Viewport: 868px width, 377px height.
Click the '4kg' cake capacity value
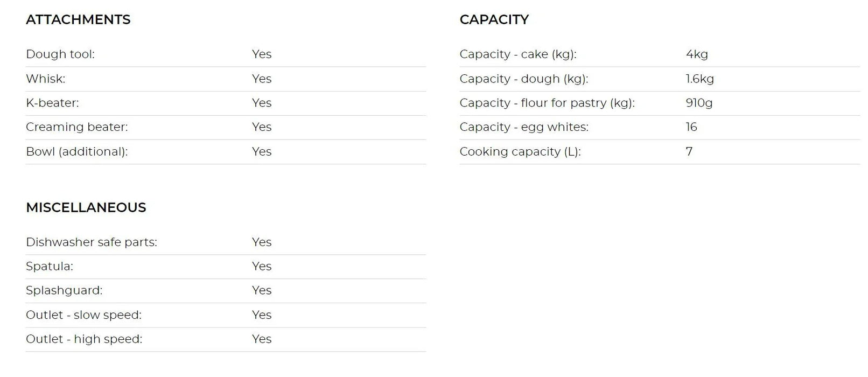(697, 54)
